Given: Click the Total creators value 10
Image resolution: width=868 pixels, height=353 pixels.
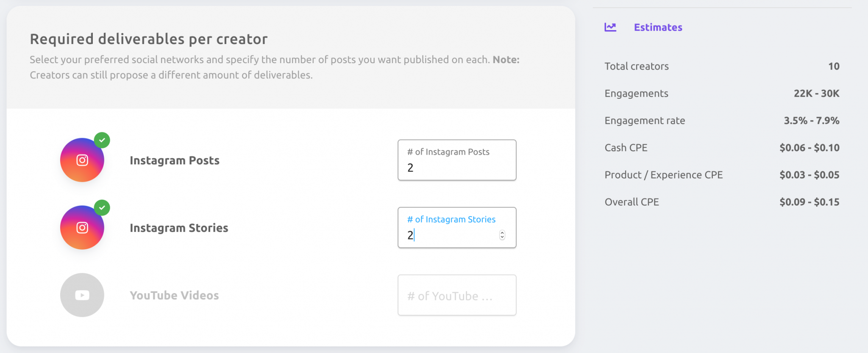Looking at the screenshot, I should (x=834, y=67).
